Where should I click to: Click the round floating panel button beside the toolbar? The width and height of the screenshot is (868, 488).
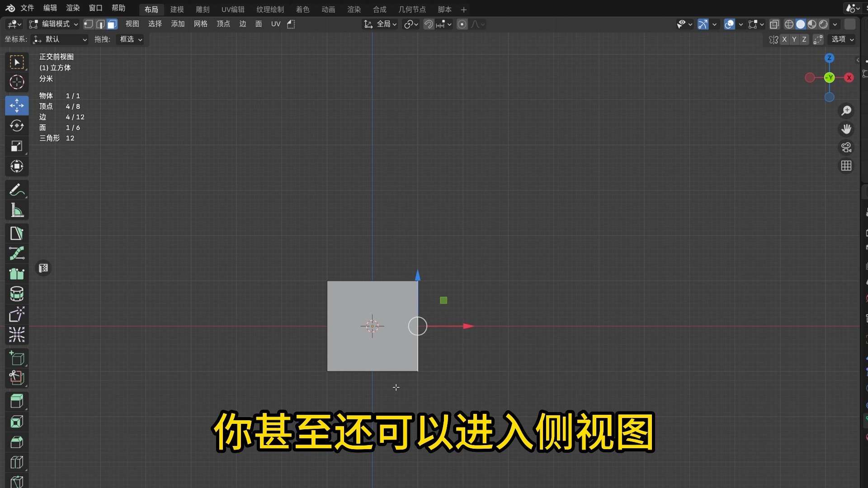(x=43, y=268)
